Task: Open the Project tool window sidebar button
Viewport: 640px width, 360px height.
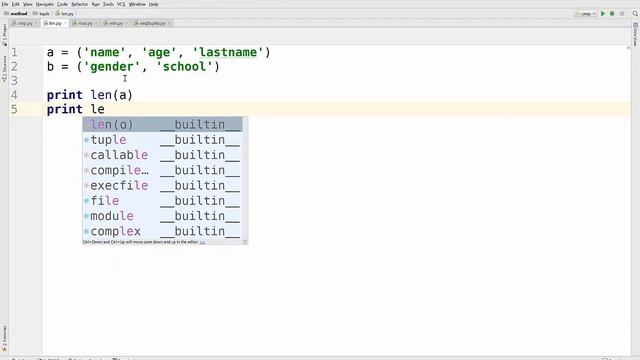Action: click(4, 35)
